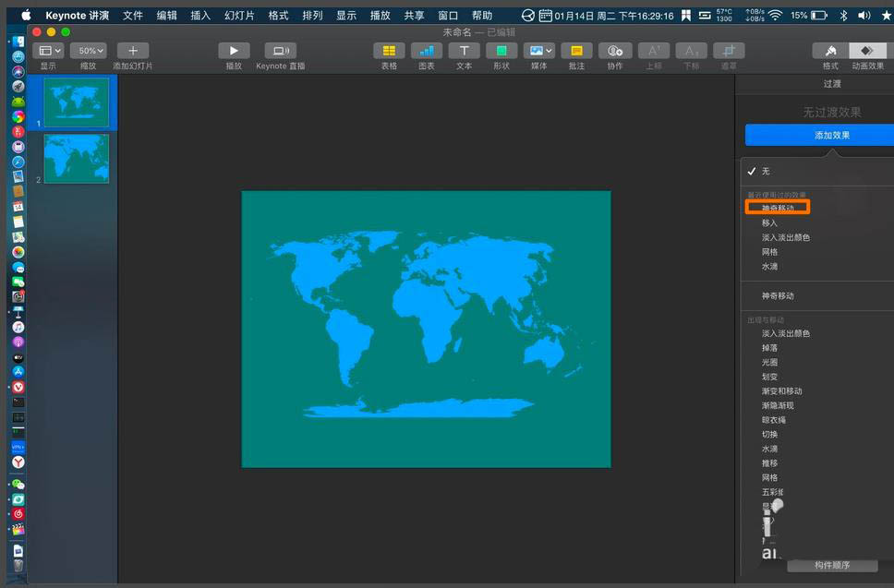Open the 帮助 menu

coord(482,16)
